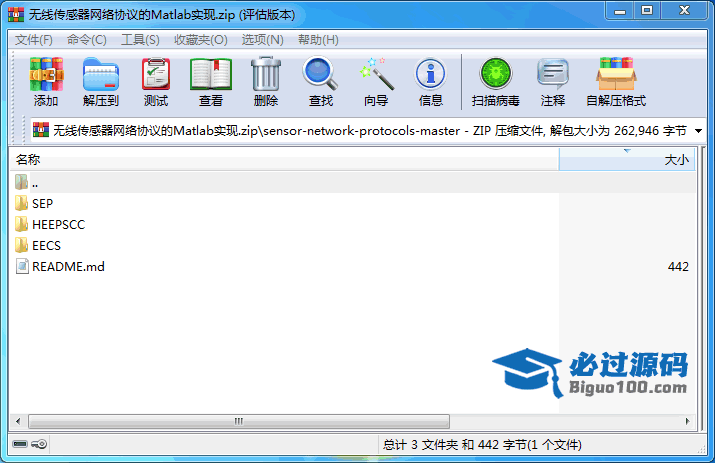Screen dimensions: 715x463
Task: Open the Comment (注释) icon
Action: coord(553,73)
